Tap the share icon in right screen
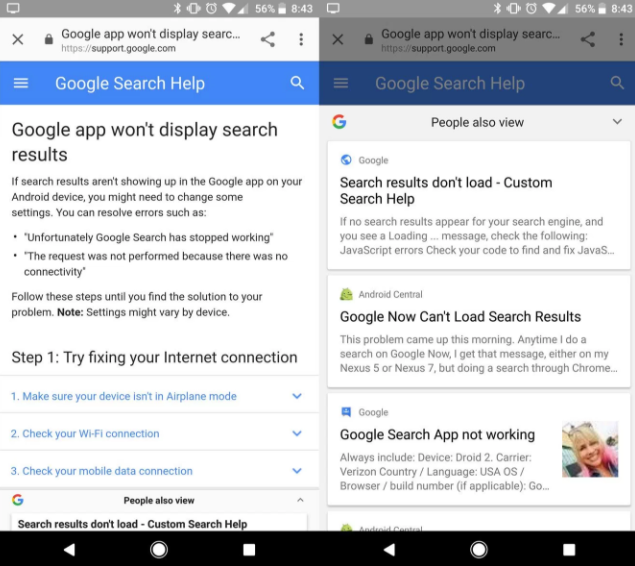Viewport: 635px width, 566px height. click(588, 39)
